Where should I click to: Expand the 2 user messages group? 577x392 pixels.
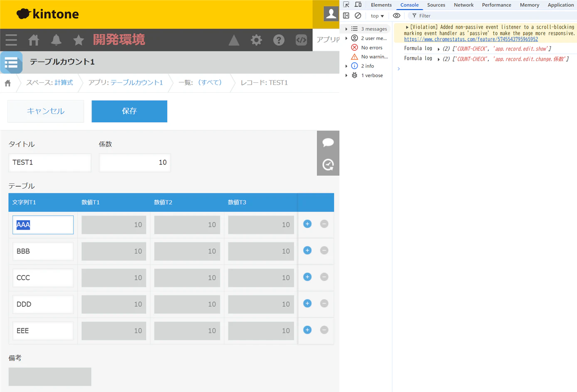346,38
